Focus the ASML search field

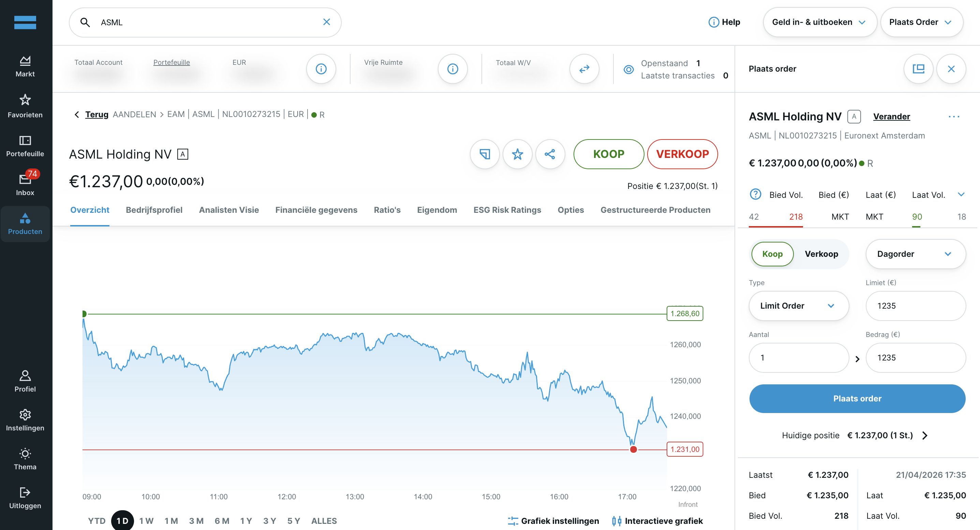(x=205, y=23)
